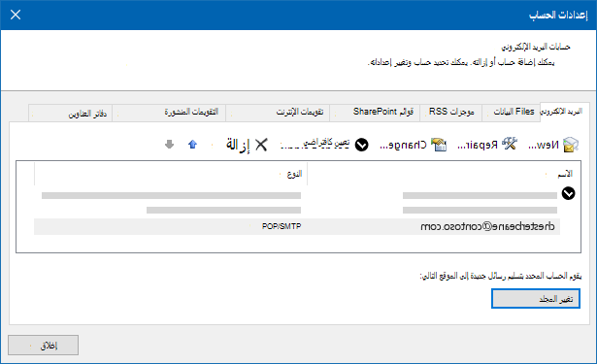Click the تغيير المجلد button
This screenshot has width=597, height=364.
click(x=536, y=299)
